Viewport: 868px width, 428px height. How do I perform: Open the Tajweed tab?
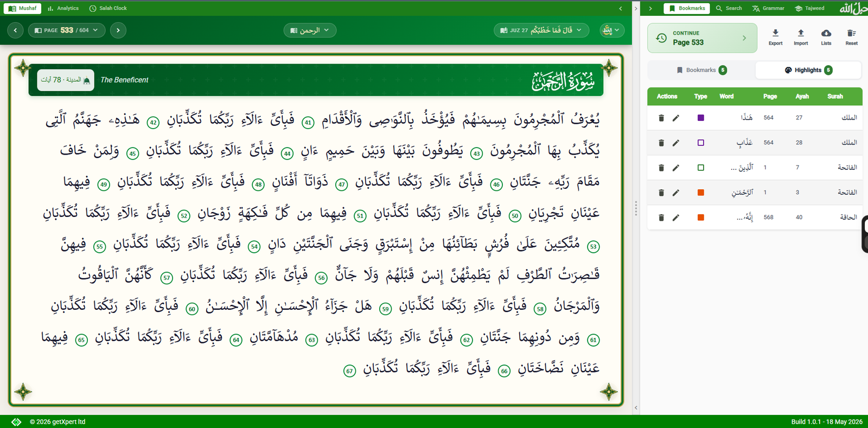pos(809,8)
